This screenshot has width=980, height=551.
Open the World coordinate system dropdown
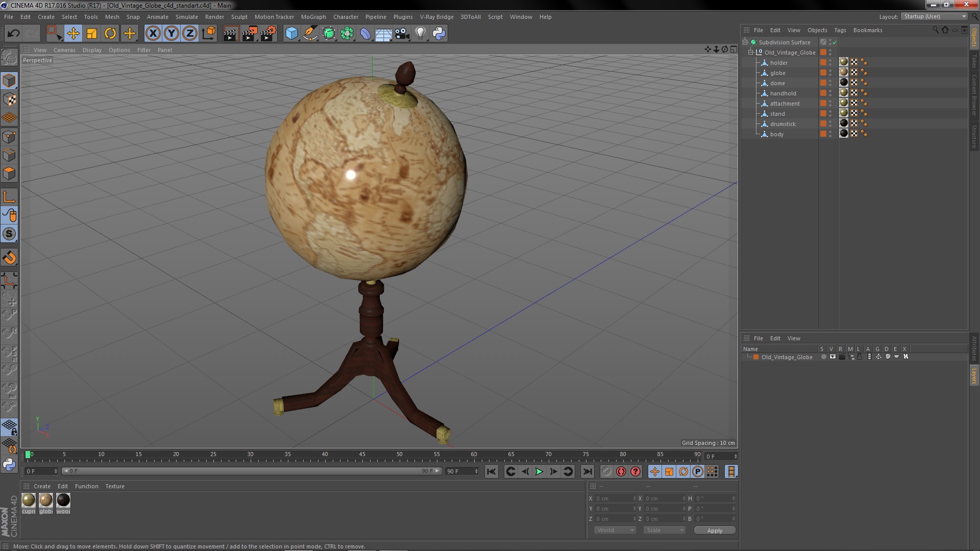point(615,530)
